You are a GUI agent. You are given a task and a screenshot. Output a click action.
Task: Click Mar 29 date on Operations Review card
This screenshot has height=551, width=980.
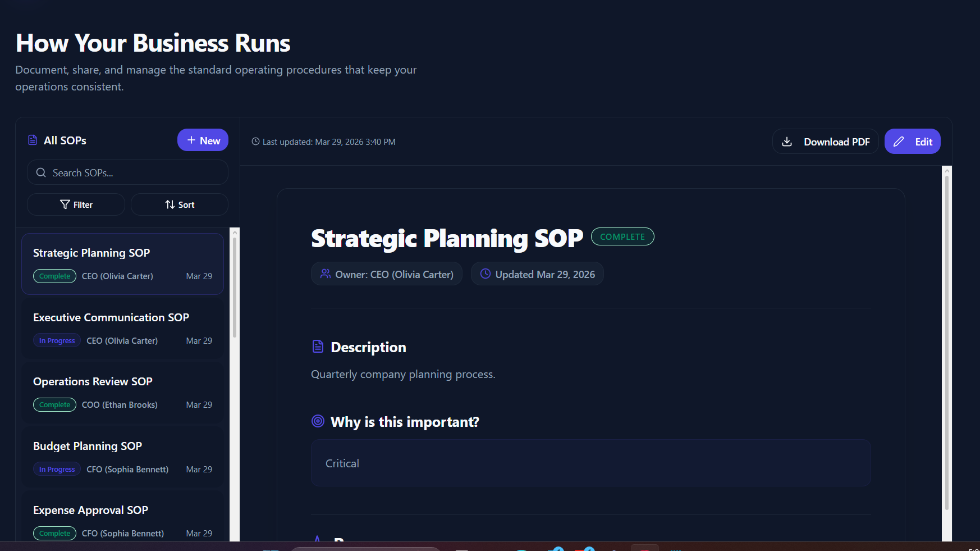199,404
